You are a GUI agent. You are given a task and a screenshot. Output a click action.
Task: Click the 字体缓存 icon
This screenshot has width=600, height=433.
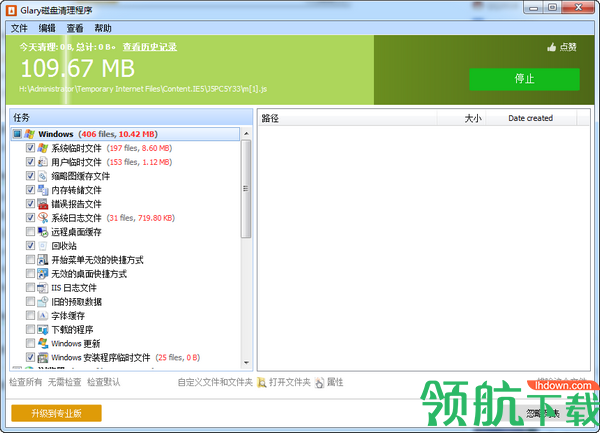click(42, 316)
